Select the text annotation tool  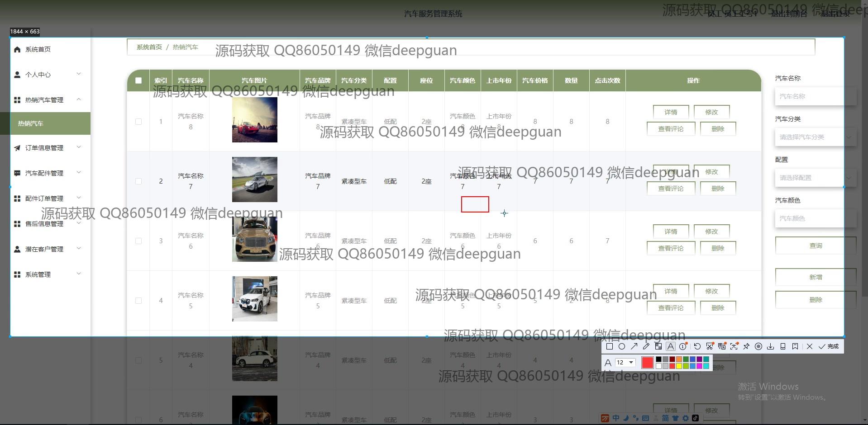pyautogui.click(x=671, y=346)
